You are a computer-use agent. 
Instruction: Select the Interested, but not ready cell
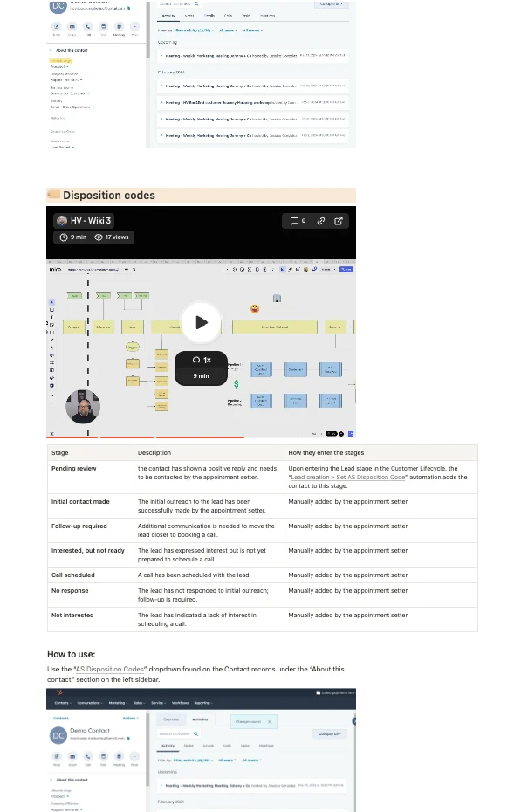click(x=91, y=554)
